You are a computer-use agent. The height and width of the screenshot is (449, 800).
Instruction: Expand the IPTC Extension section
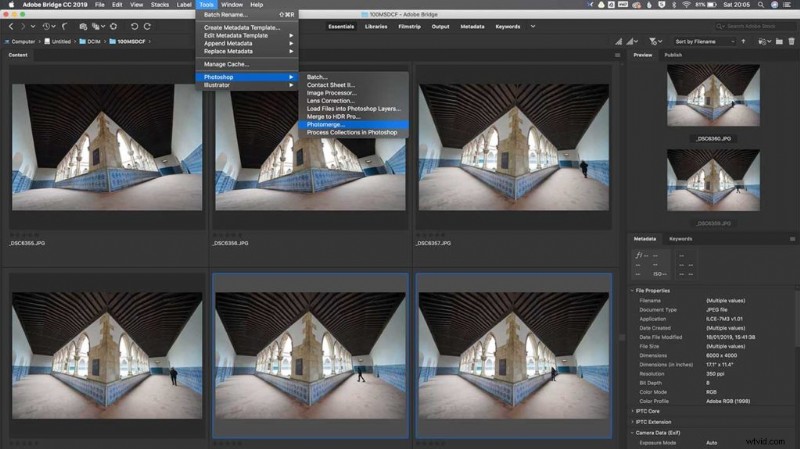pyautogui.click(x=632, y=422)
